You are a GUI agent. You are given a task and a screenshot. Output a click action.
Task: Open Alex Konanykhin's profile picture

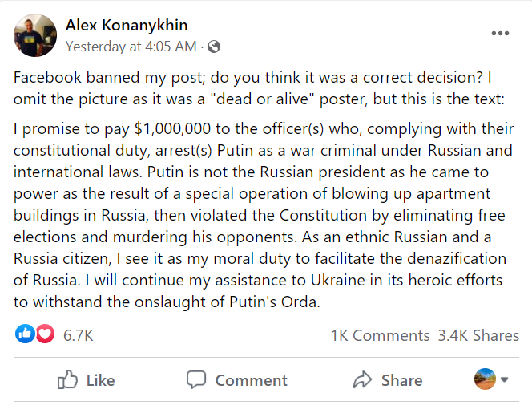click(x=35, y=35)
